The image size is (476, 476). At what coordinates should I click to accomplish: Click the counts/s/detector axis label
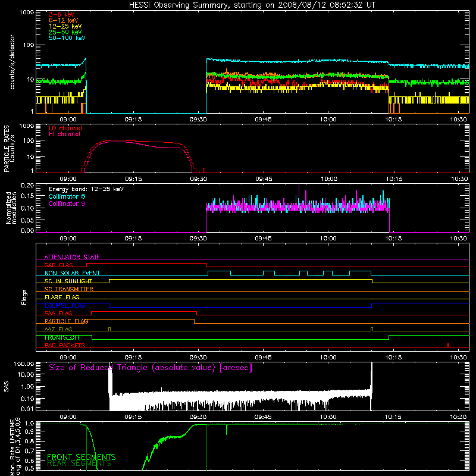(x=12, y=62)
